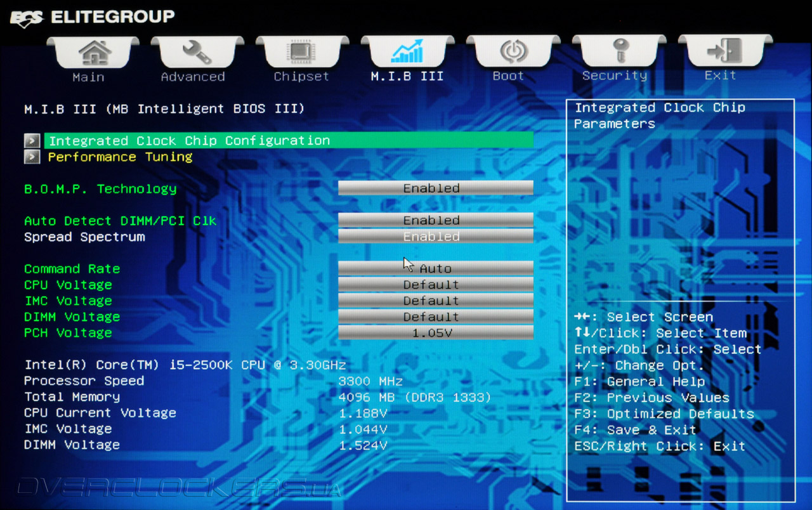Click the Select Screen hint

click(x=644, y=317)
